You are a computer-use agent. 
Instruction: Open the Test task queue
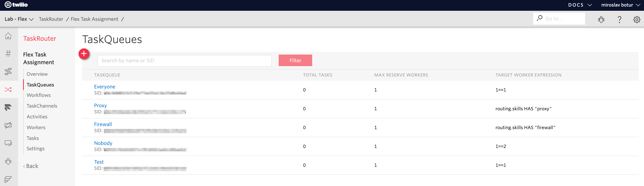99,162
